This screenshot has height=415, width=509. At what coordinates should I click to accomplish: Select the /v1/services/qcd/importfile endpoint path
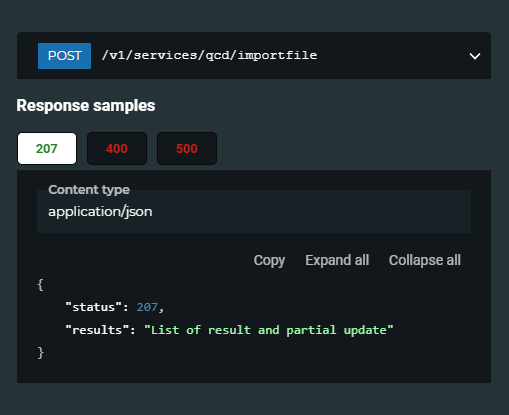209,55
